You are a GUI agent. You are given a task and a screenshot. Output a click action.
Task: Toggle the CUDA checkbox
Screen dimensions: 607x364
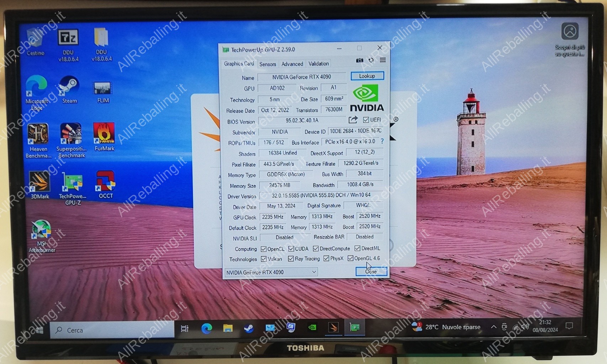pos(291,249)
